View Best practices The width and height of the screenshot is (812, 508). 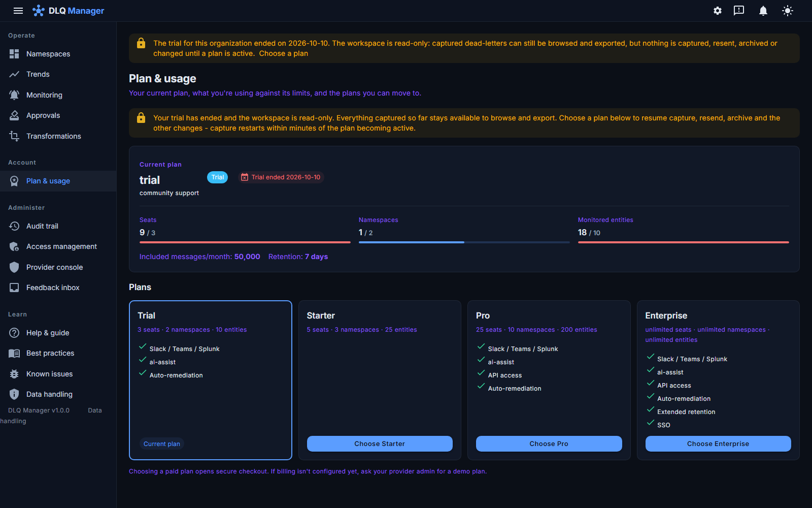tap(58, 353)
